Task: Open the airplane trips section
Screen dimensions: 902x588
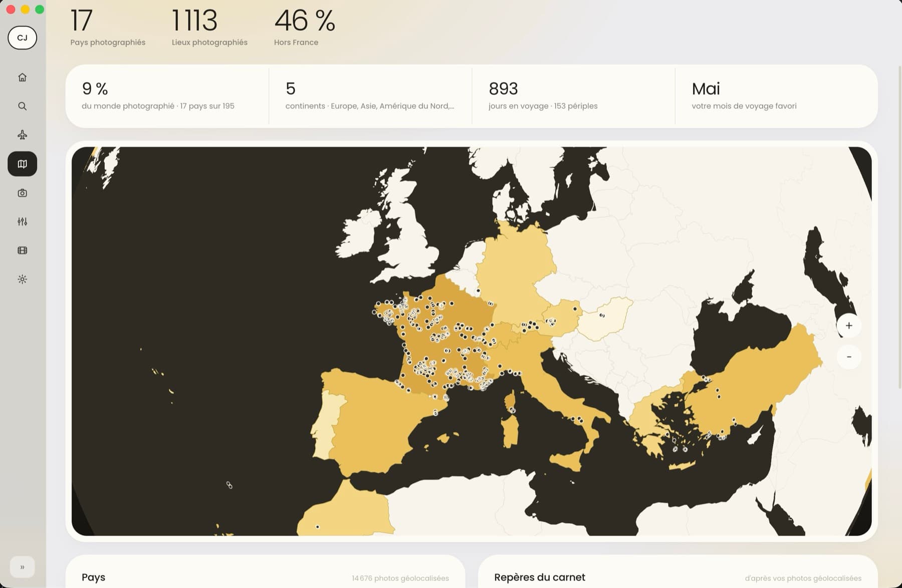Action: point(22,135)
